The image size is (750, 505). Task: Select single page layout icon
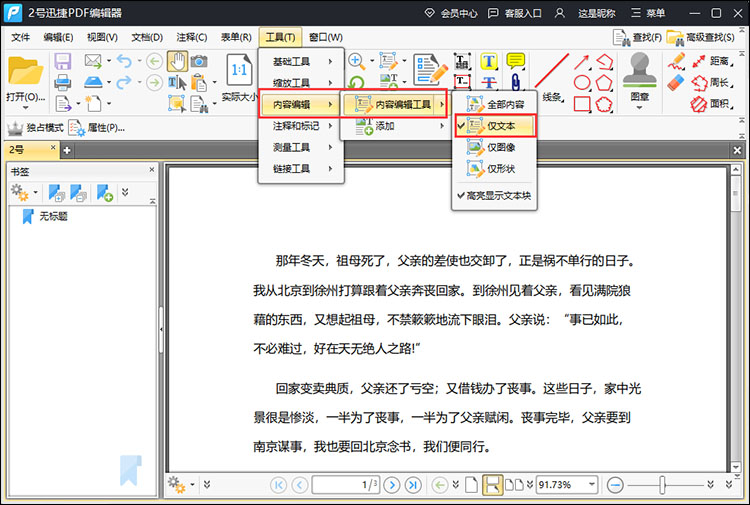(471, 484)
